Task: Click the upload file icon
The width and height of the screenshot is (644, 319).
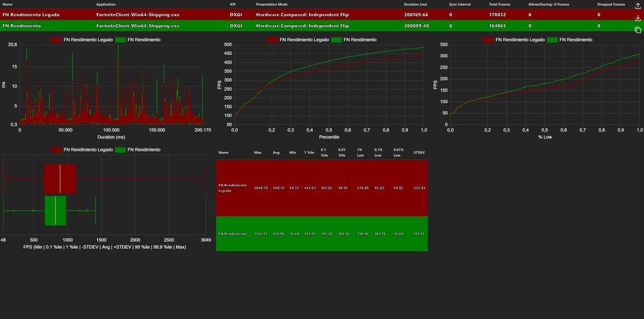Action: click(638, 6)
